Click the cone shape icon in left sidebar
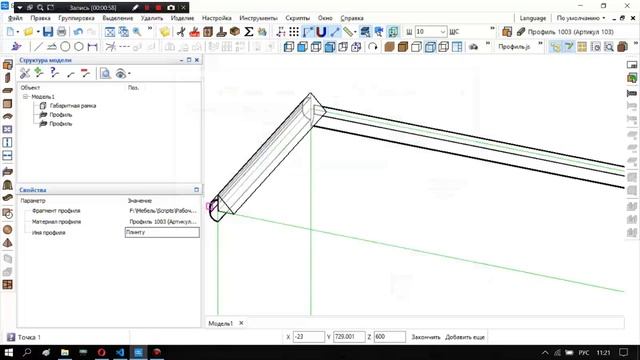Viewport: 640px width, 360px height. (7, 243)
